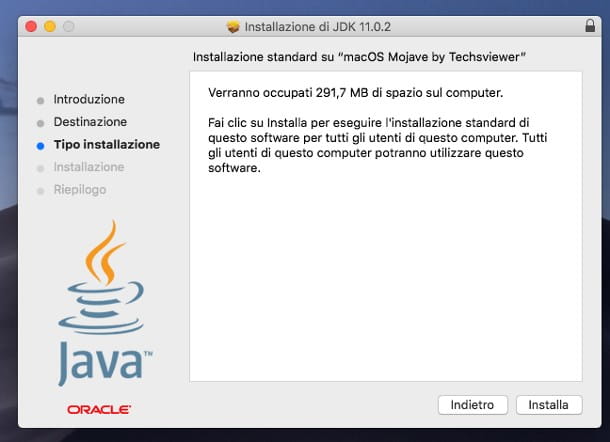This screenshot has width=610, height=442.
Task: Click the dimmed bullet beside Riepilogo
Action: (40, 190)
